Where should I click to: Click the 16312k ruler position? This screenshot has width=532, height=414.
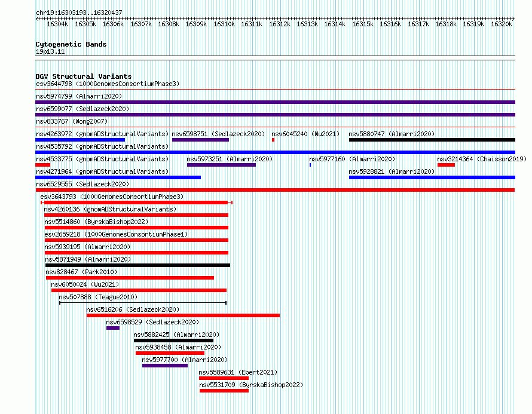click(x=280, y=24)
